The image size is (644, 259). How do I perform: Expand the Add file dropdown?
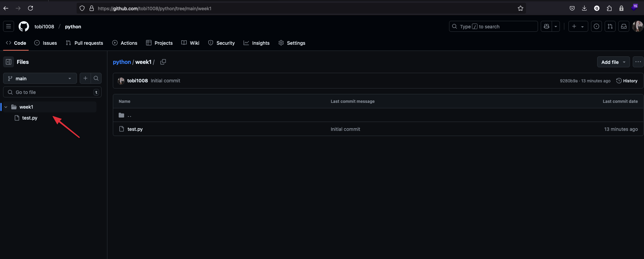613,62
